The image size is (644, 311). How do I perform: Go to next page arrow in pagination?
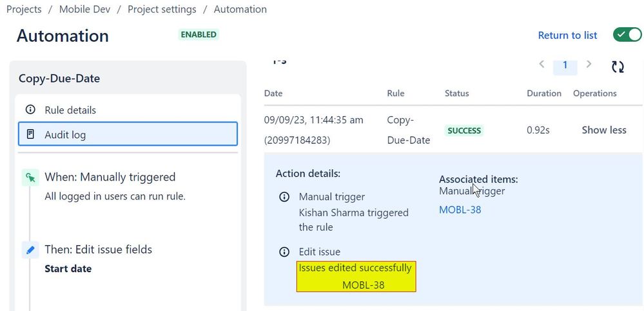point(589,64)
